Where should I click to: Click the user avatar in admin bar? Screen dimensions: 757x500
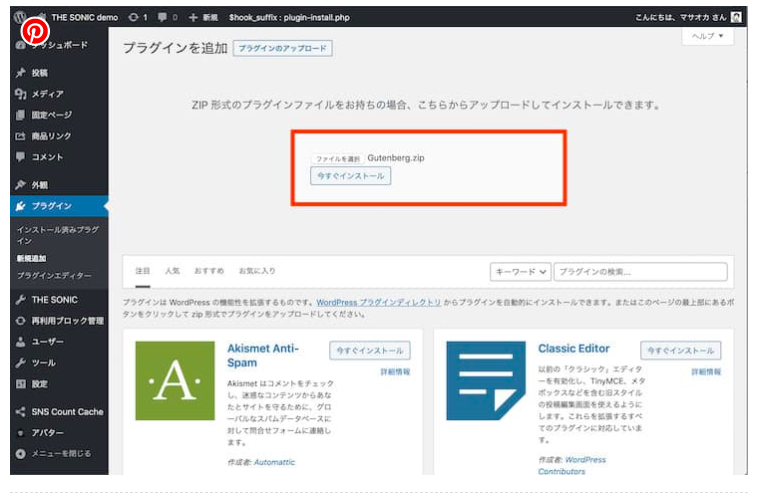(x=736, y=17)
